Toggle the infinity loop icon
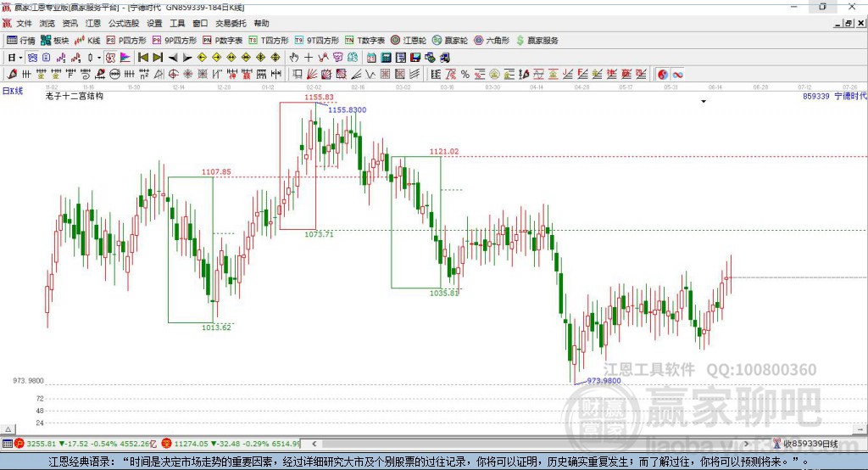This screenshot has height=470, width=868. 677,75
